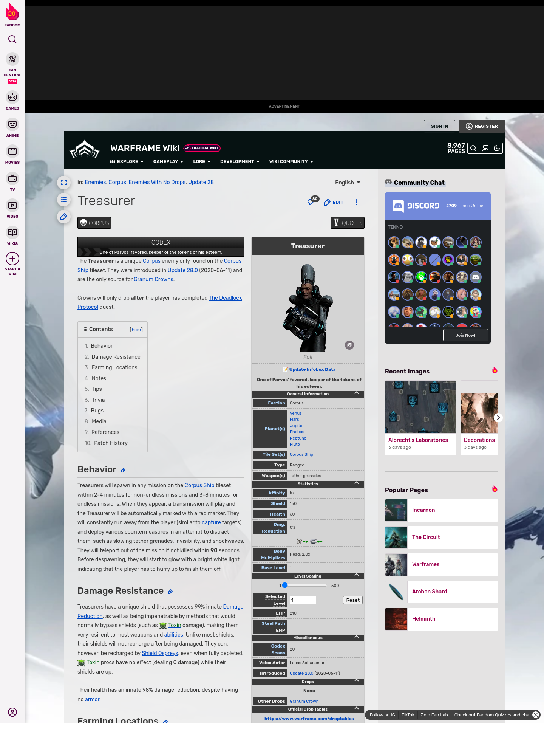This screenshot has width=544, height=756.
Task: Close the bottom Fandom notification bar
Action: coord(536,715)
